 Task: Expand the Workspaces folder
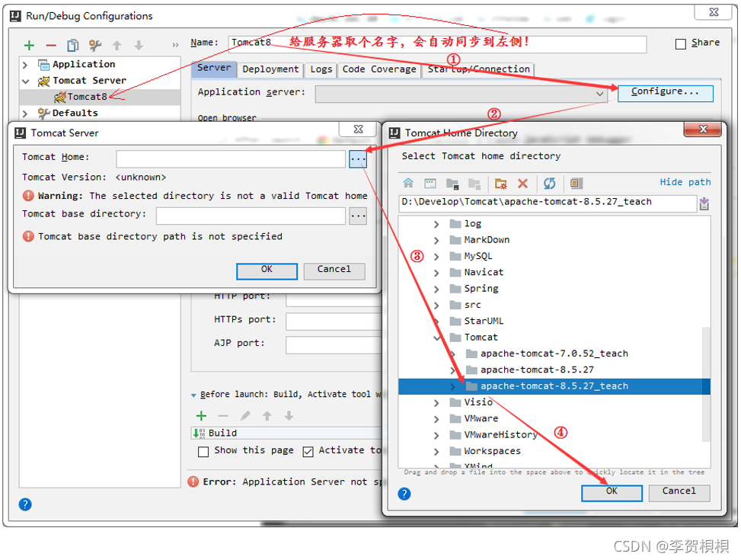[x=436, y=452]
